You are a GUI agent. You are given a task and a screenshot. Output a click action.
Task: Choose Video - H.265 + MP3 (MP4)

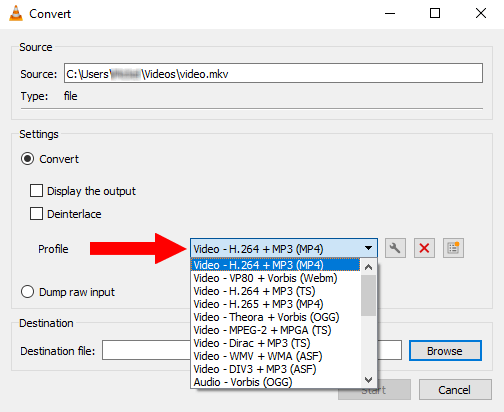[276, 304]
